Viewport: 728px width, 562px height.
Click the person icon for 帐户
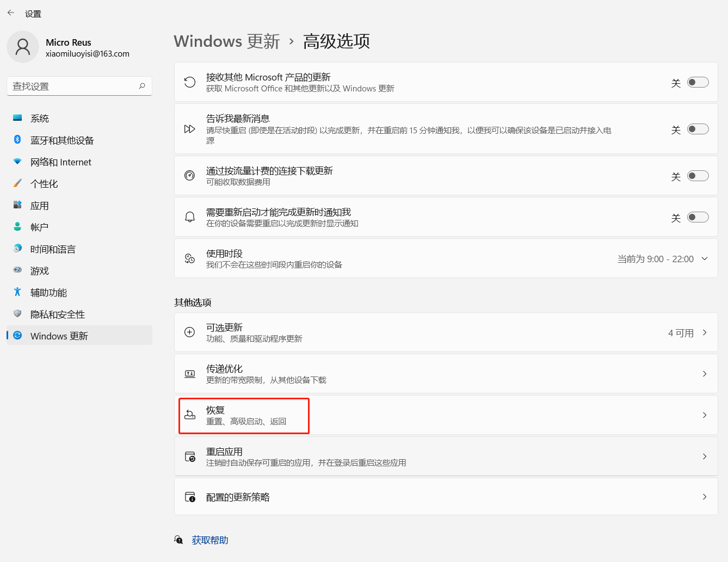(17, 227)
